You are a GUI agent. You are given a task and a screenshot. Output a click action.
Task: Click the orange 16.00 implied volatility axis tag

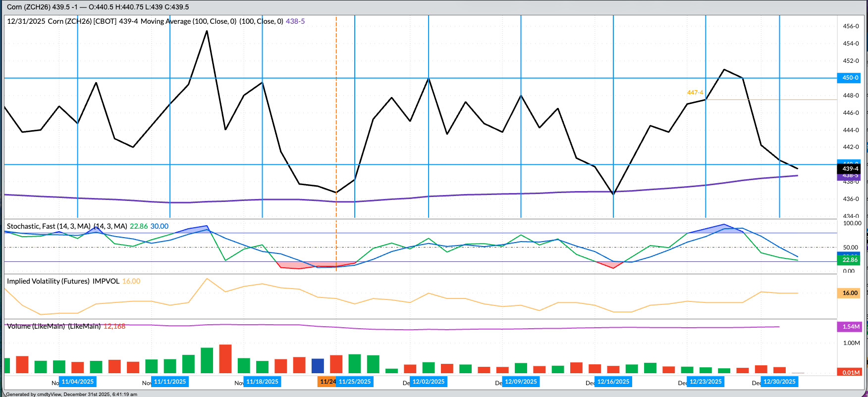pyautogui.click(x=850, y=293)
